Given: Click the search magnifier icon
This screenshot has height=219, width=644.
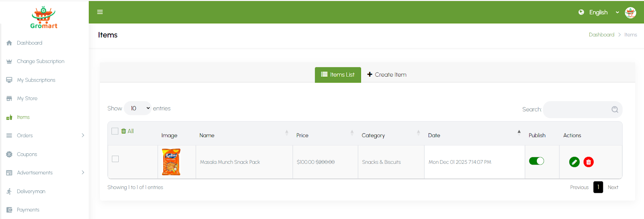Looking at the screenshot, I should coord(615,110).
